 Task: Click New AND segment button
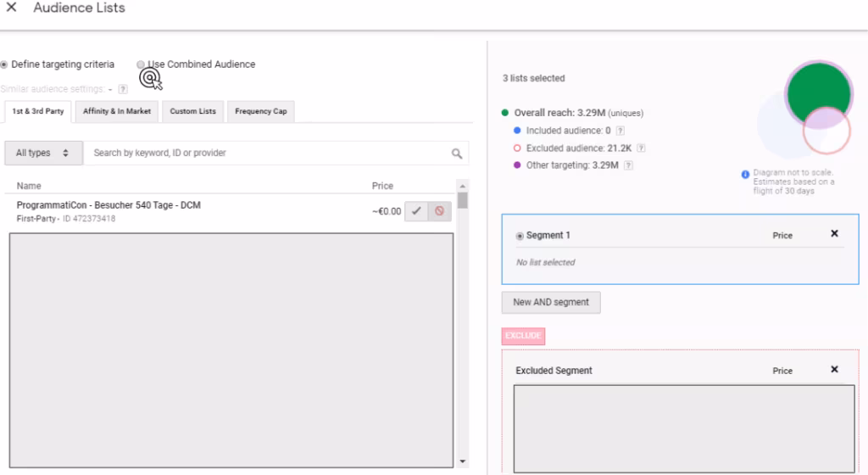[x=551, y=303]
